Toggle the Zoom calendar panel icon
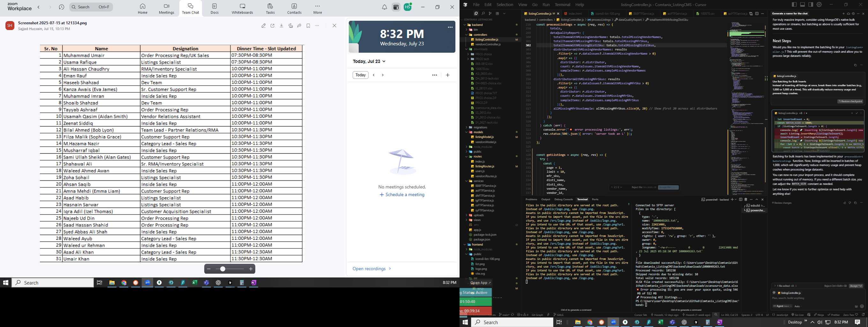The width and height of the screenshot is (868, 327). tap(396, 7)
